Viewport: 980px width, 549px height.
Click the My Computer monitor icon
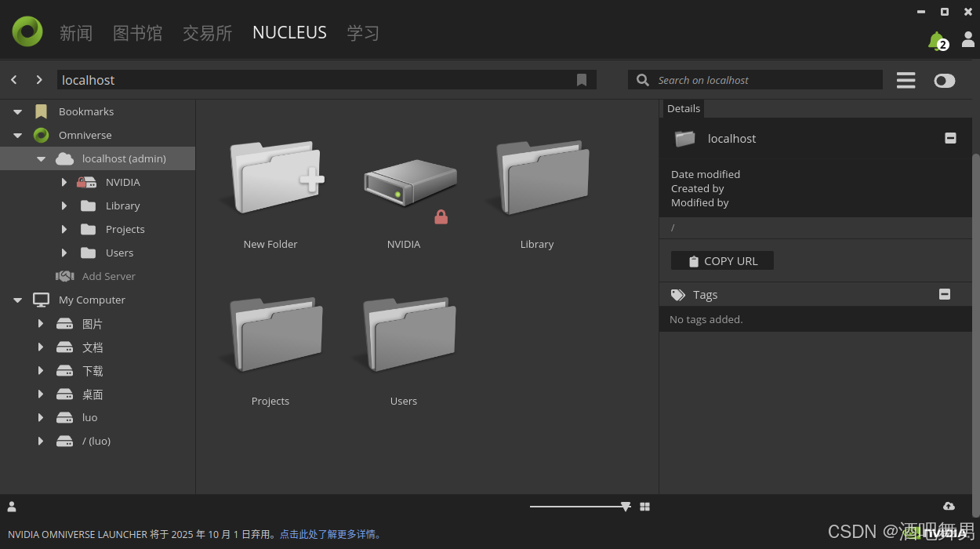pyautogui.click(x=41, y=300)
